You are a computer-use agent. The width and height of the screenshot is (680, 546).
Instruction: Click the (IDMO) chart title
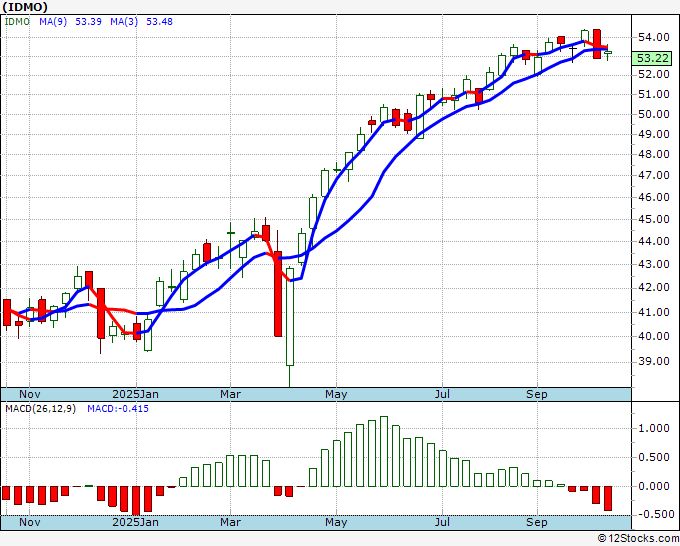tap(24, 7)
